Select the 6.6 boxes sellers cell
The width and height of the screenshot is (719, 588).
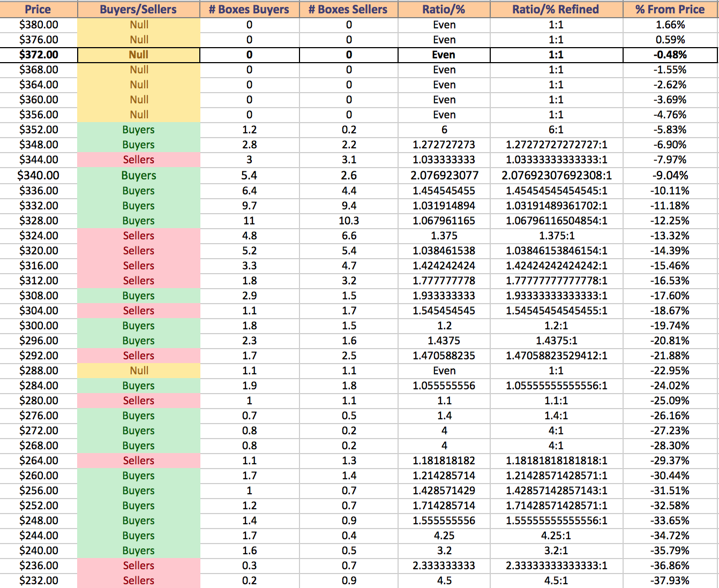(349, 236)
